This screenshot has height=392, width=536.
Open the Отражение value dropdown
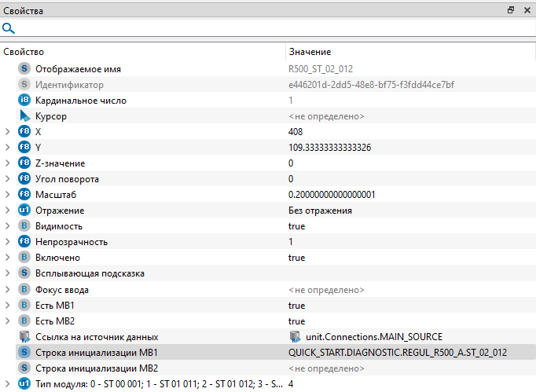click(409, 211)
